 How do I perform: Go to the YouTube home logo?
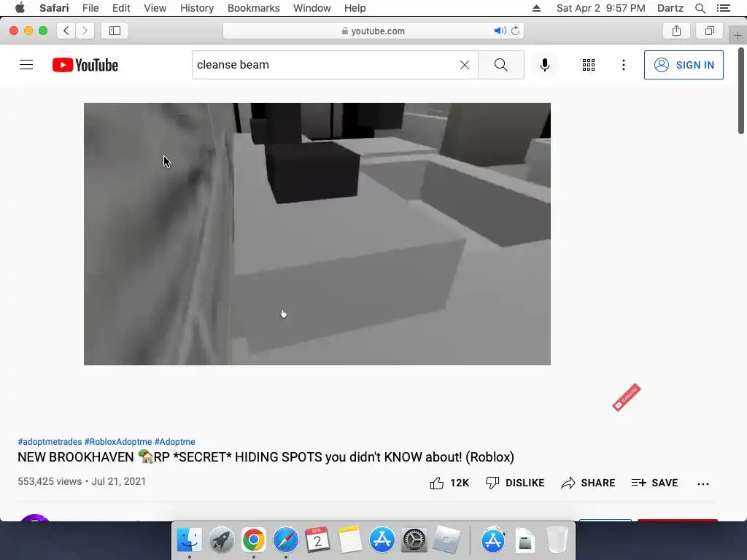coord(85,65)
